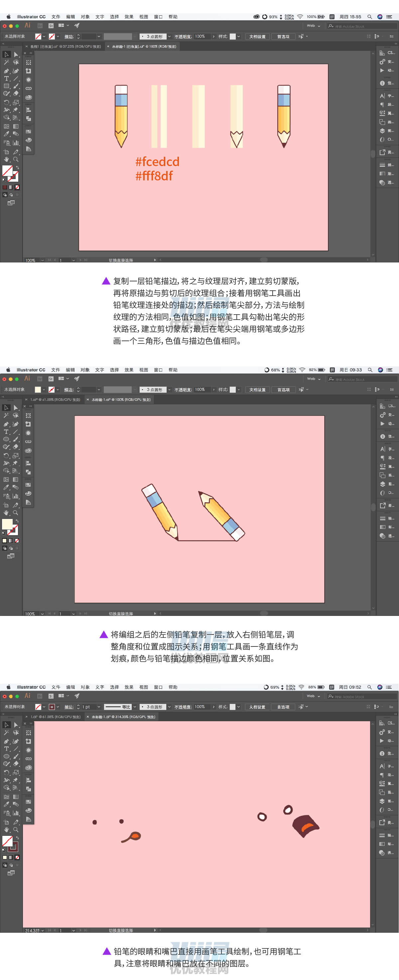Open fill color dropdown arrow in top screenshot
Screen dimensions: 399x980
(44, 37)
